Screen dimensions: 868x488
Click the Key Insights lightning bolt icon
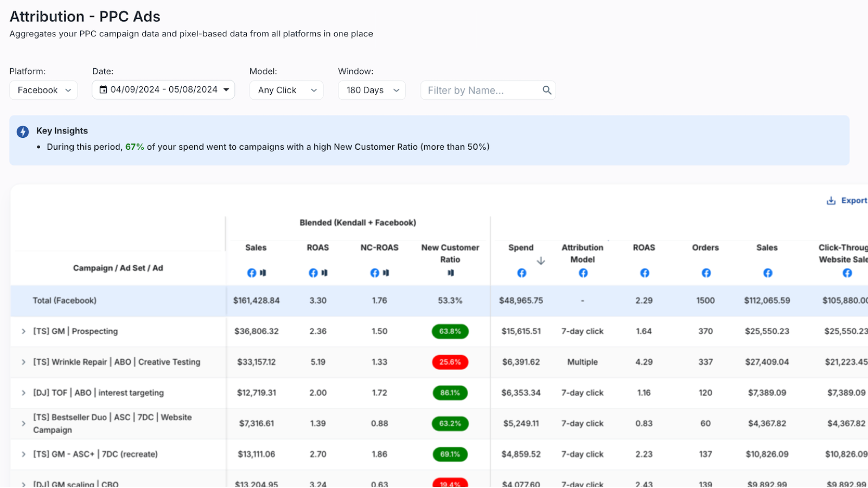point(23,132)
